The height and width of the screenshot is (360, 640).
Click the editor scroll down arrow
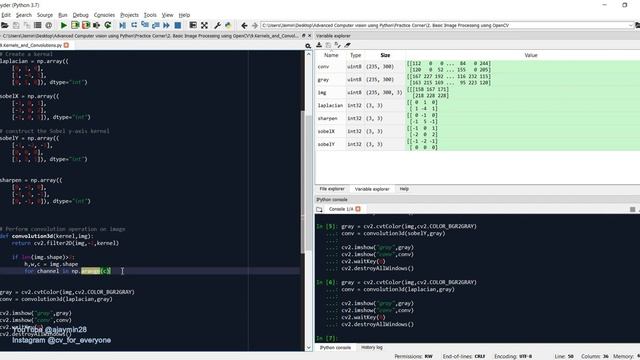click(308, 347)
